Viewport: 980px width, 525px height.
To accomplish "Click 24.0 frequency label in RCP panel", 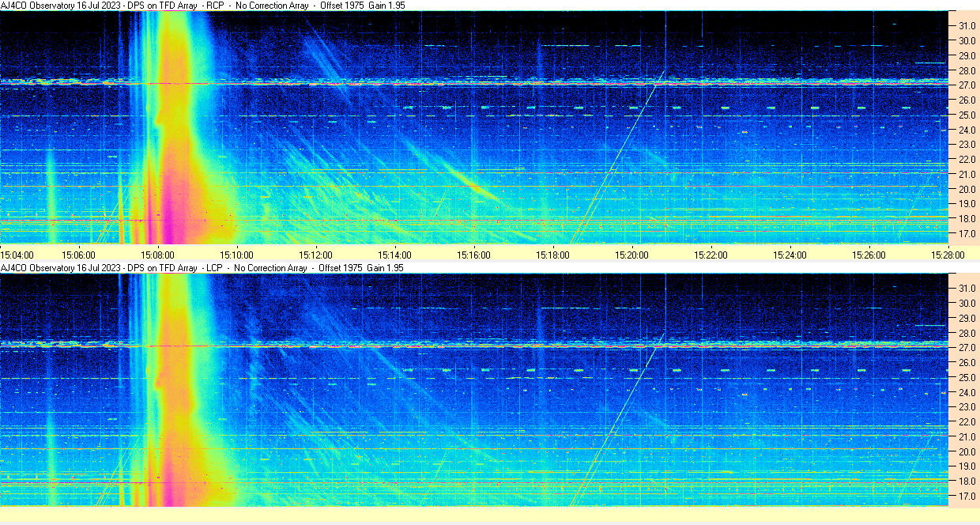I will (x=967, y=130).
